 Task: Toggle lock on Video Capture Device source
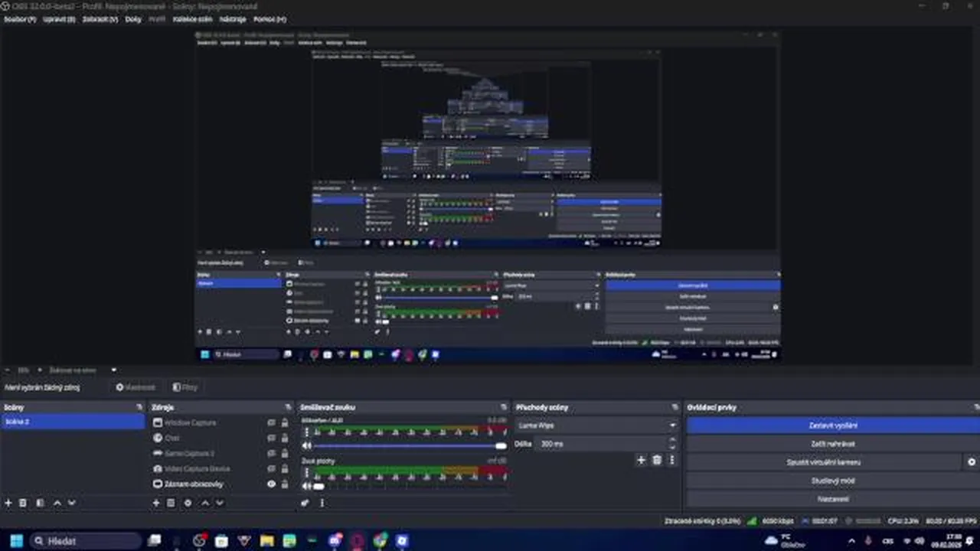pyautogui.click(x=285, y=468)
